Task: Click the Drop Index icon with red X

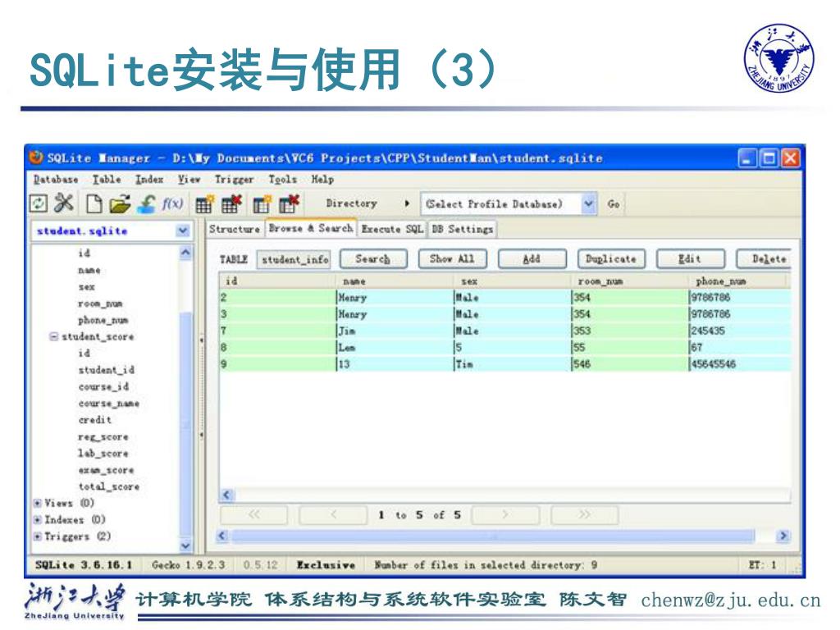Action: coord(289,204)
